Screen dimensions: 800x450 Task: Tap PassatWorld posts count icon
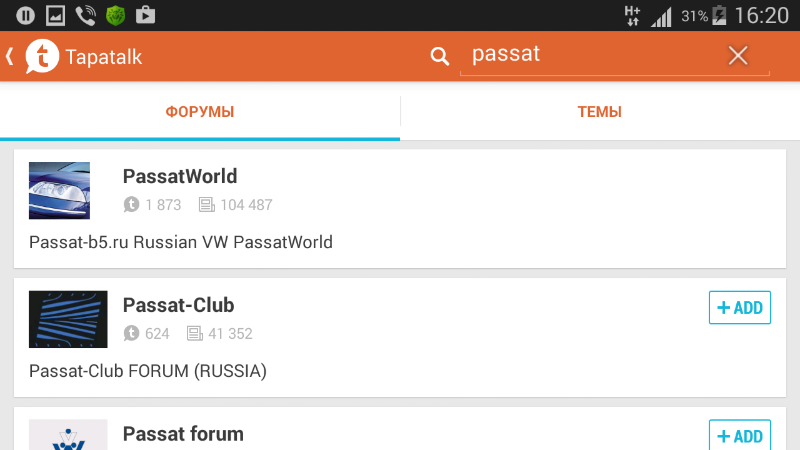pos(207,205)
